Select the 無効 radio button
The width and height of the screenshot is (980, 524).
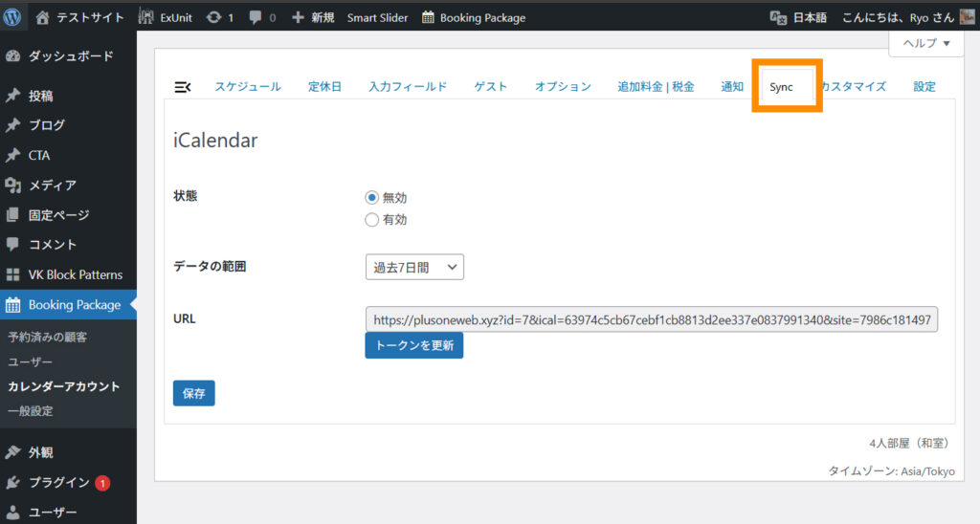(x=372, y=198)
